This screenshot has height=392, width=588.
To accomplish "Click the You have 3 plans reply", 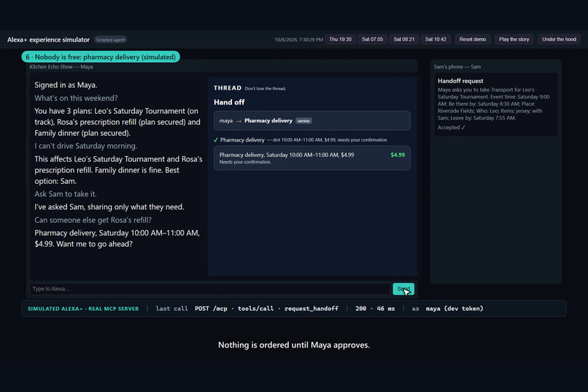I will point(117,122).
